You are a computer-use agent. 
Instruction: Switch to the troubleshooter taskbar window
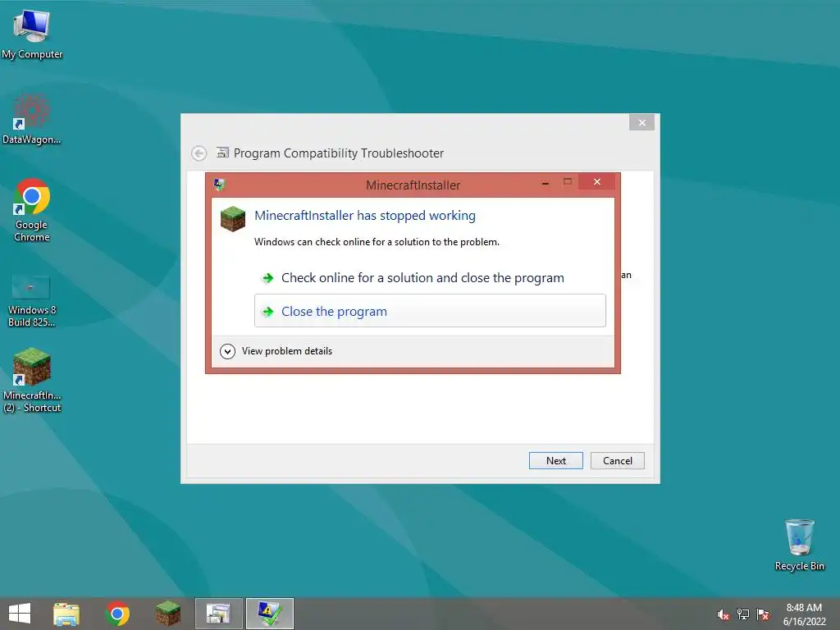pos(218,614)
